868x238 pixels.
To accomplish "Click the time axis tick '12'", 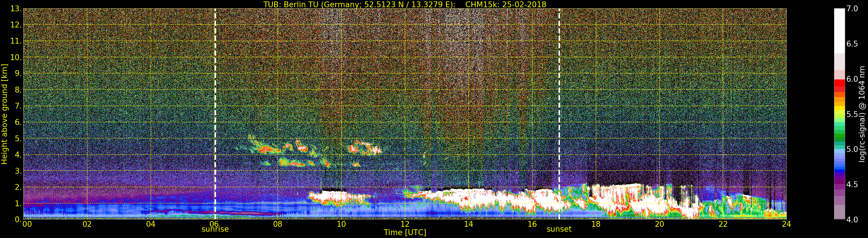I will (x=405, y=224).
